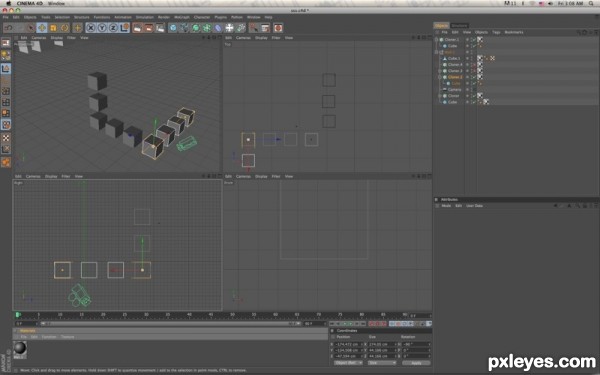The height and width of the screenshot is (375, 600).
Task: Toggle the X axis lock
Action: click(91, 28)
